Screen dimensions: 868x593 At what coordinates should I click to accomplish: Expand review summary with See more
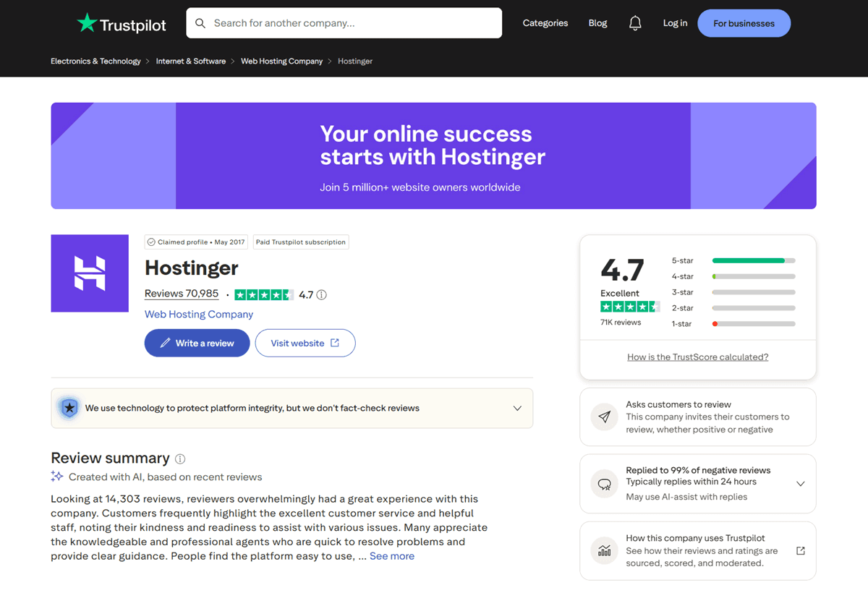pyautogui.click(x=392, y=556)
